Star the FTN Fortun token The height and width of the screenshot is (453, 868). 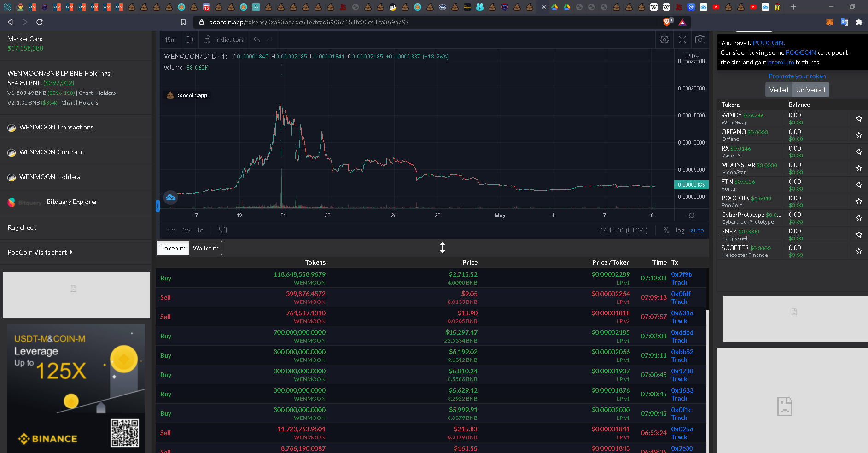click(859, 185)
